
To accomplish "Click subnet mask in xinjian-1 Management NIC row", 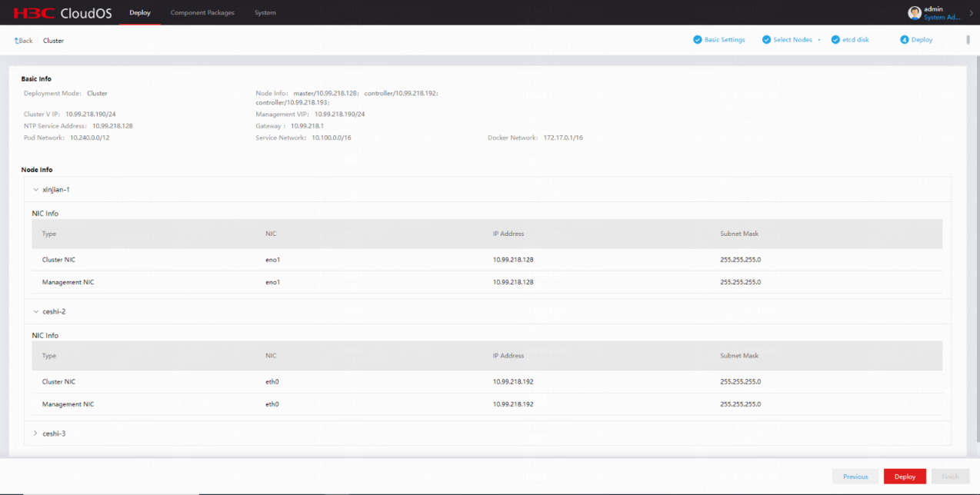I will [741, 282].
